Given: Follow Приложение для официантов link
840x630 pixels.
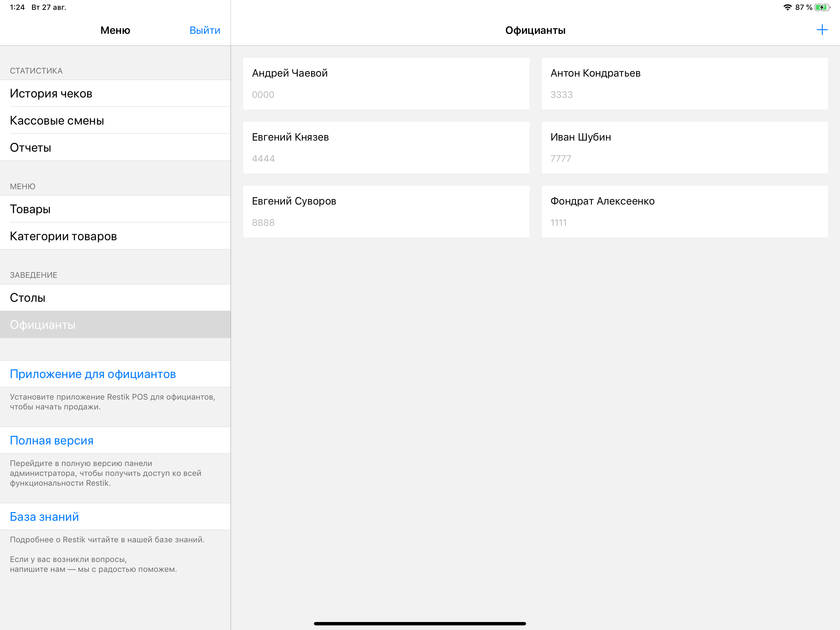Looking at the screenshot, I should tap(93, 374).
